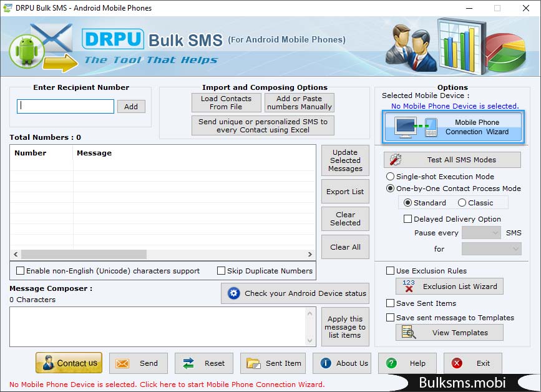Click the blue gear icon for device status
This screenshot has width=541, height=392.
tap(233, 293)
